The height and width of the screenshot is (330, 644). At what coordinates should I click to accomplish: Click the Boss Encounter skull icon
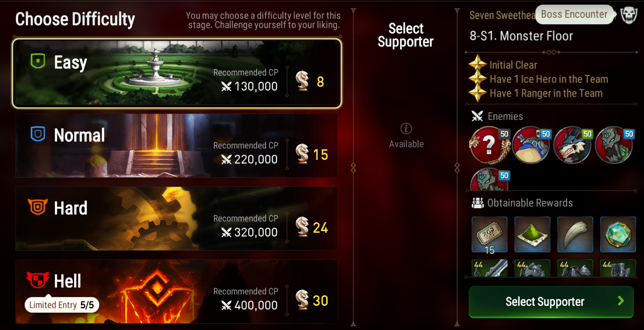coord(629,15)
